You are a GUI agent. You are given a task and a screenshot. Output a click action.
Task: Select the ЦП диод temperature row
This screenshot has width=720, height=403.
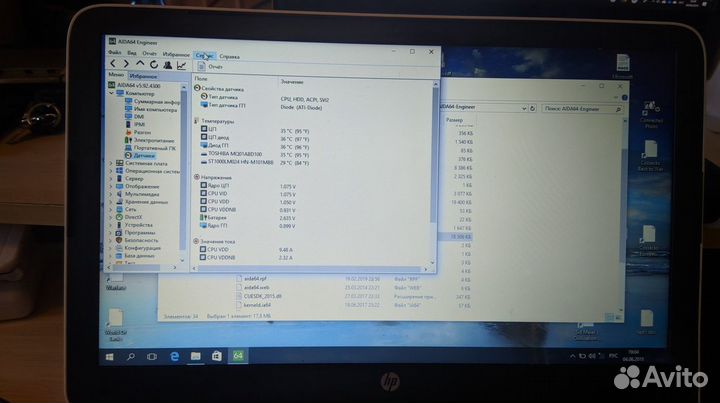tap(255, 138)
